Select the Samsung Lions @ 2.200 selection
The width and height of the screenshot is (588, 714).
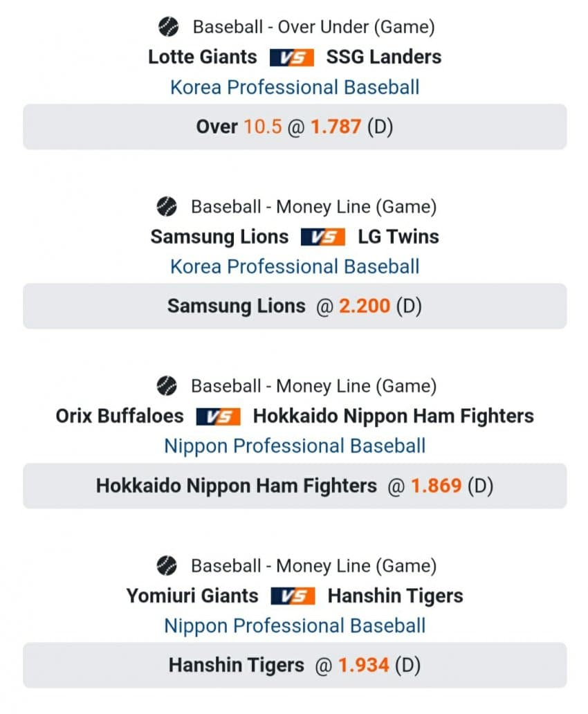pyautogui.click(x=295, y=306)
